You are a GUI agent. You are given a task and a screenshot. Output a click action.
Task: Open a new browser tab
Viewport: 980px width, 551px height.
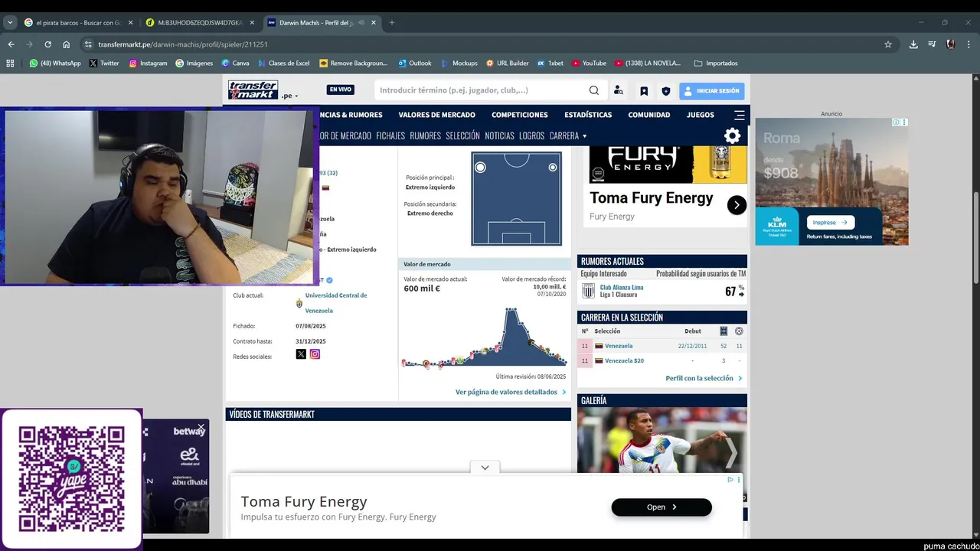(392, 23)
